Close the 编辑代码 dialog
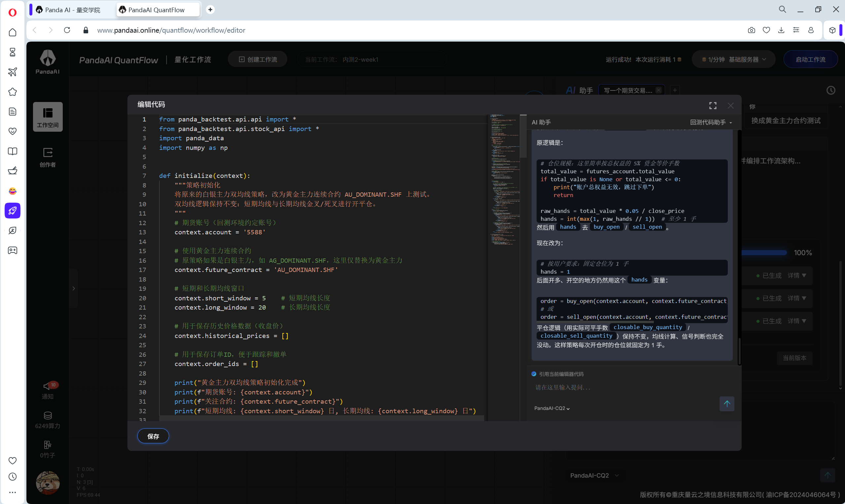845x504 pixels. coord(730,106)
